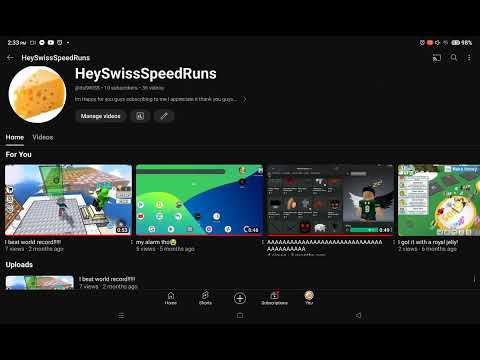Open the channel description text
This screenshot has width=480, height=360.
156,99
